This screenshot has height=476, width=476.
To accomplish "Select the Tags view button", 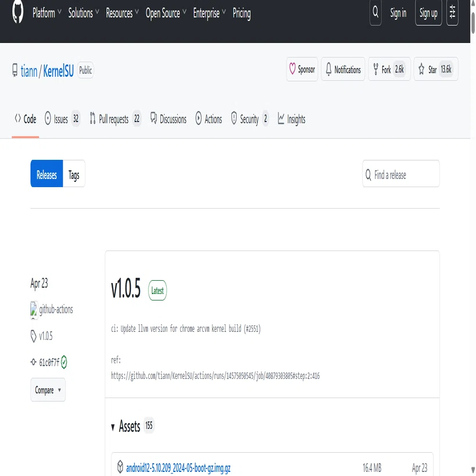I will (74, 174).
